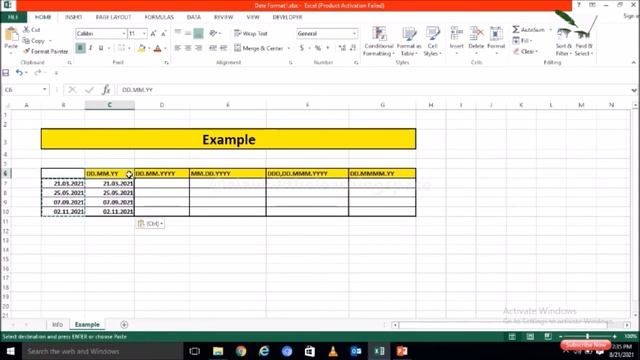
Task: Click the Copy icon in Clipboard group
Action: [x=26, y=40]
